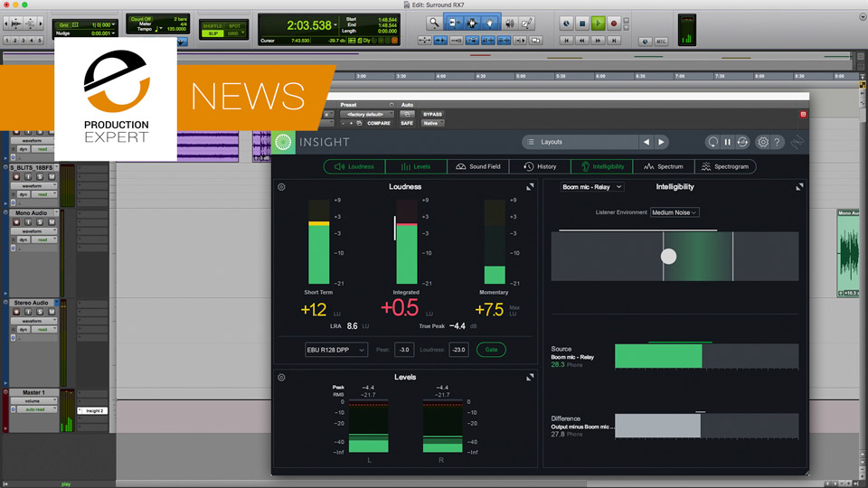This screenshot has width=868, height=488.
Task: Click the transport Fast Forward button
Action: click(x=598, y=41)
